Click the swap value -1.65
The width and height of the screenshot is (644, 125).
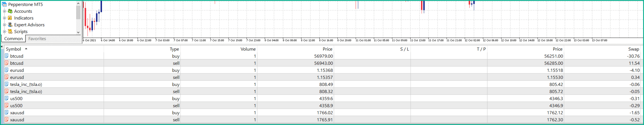coord(635,113)
